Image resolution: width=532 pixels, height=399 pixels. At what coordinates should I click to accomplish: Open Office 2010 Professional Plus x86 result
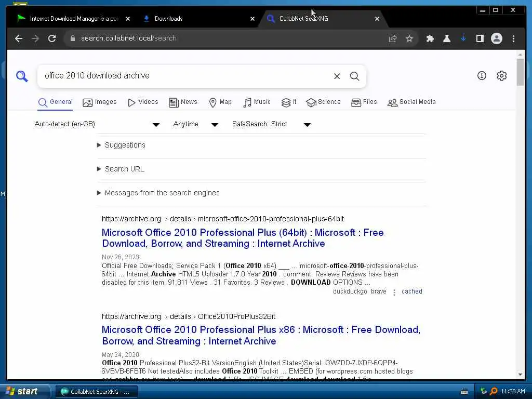coord(261,335)
